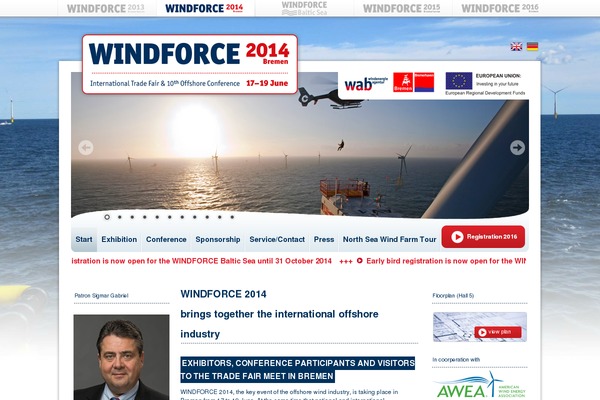This screenshot has width=600, height=400.
Task: Click the Registration 2016 button
Action: [x=483, y=237]
